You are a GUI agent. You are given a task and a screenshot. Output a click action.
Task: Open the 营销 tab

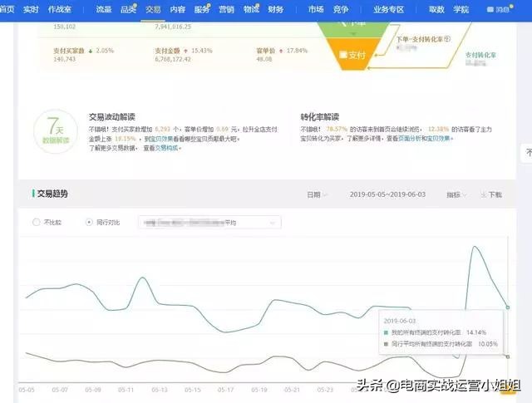click(x=226, y=9)
